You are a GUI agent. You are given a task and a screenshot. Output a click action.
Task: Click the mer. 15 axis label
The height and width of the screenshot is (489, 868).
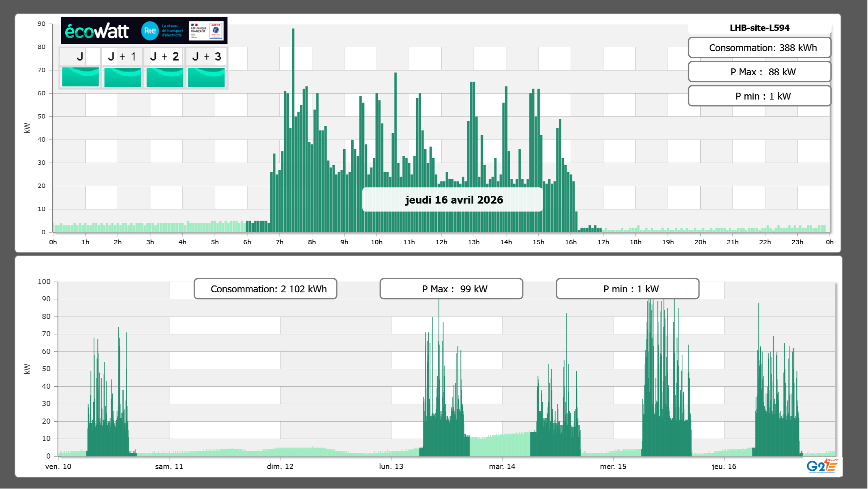[x=613, y=467]
